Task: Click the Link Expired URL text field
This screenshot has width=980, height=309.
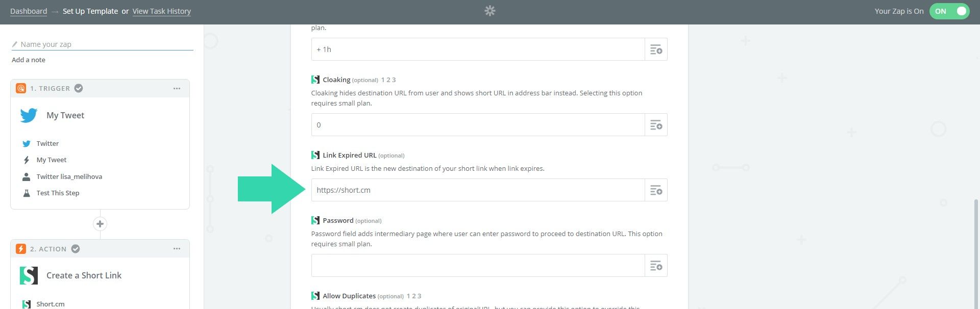Action: click(x=478, y=190)
